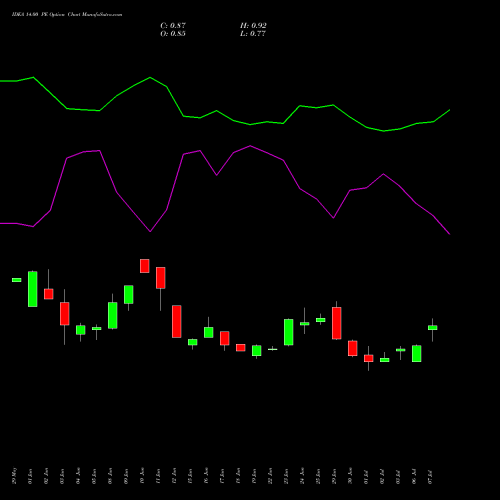Image resolution: width=500 pixels, height=500 pixels.
Task: Click the 30 Jun date label
Action: pyautogui.click(x=350, y=476)
